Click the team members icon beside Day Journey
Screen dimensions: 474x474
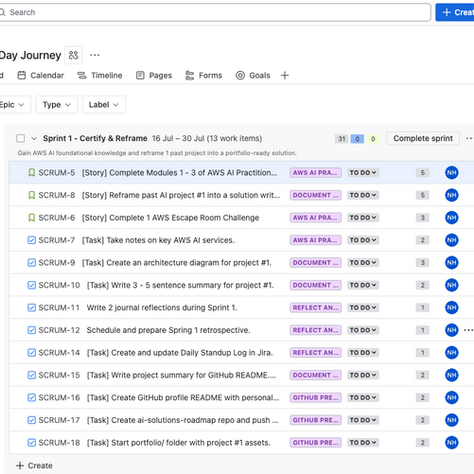click(x=73, y=55)
